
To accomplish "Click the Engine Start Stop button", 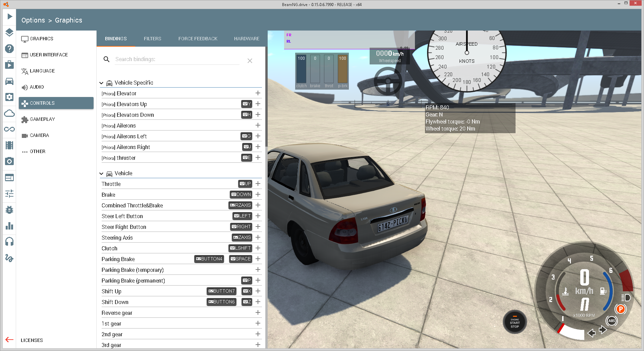I will [x=515, y=322].
